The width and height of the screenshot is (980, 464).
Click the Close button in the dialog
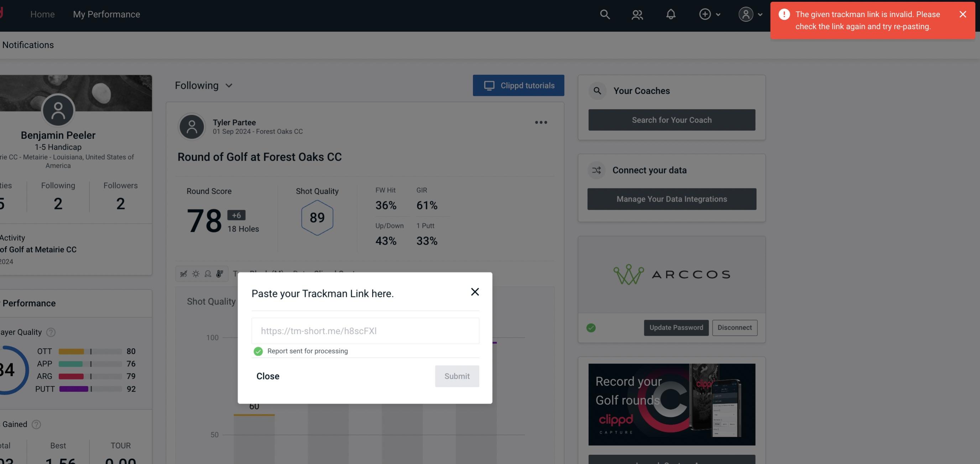267,376
